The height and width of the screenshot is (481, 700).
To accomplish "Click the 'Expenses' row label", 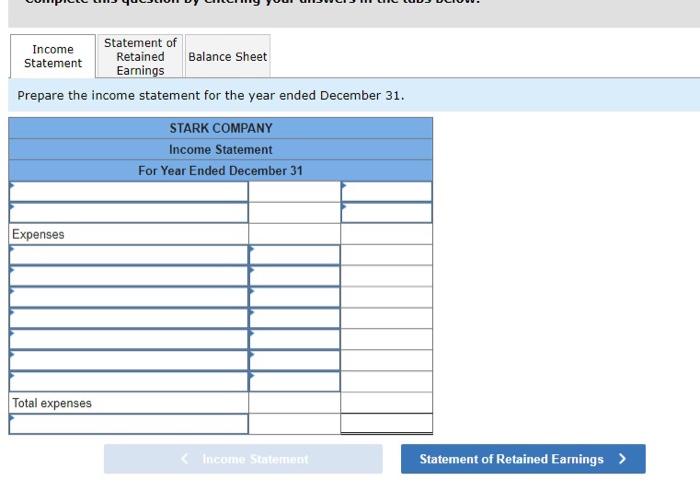I will coord(38,234).
